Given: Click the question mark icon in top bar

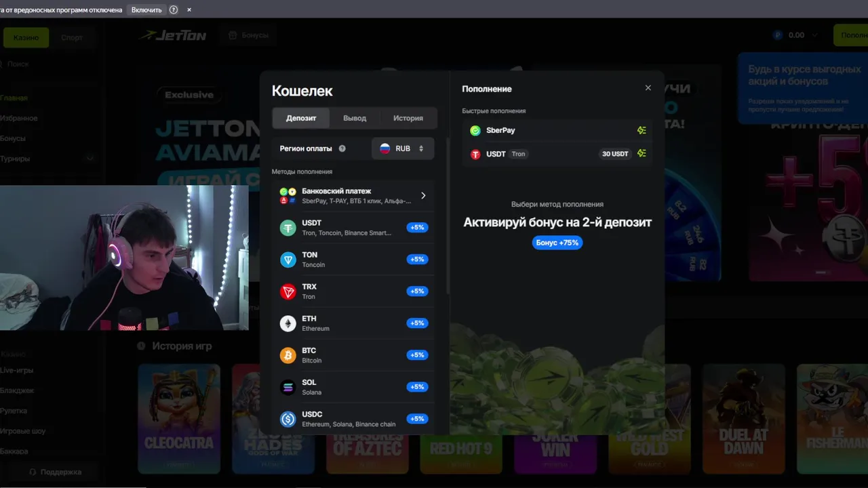Looking at the screenshot, I should click(174, 9).
